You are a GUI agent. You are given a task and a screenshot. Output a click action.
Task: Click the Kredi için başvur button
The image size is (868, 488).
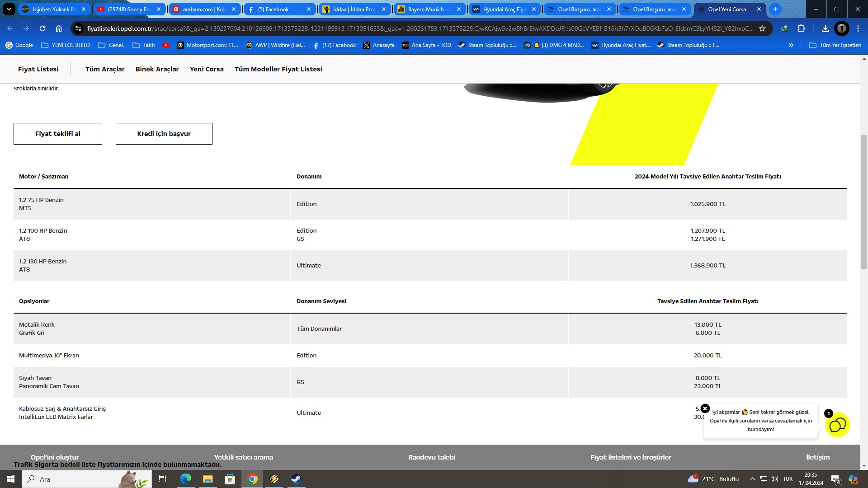[x=164, y=134]
